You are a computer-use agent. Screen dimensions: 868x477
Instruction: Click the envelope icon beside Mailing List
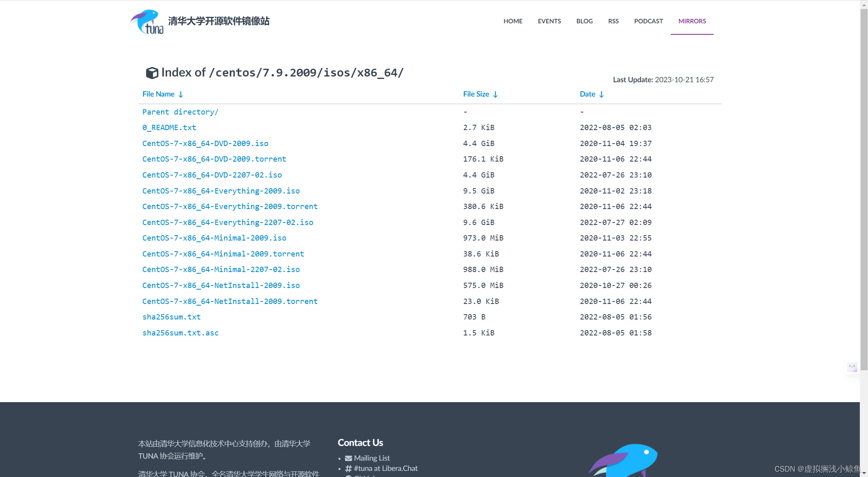point(349,458)
